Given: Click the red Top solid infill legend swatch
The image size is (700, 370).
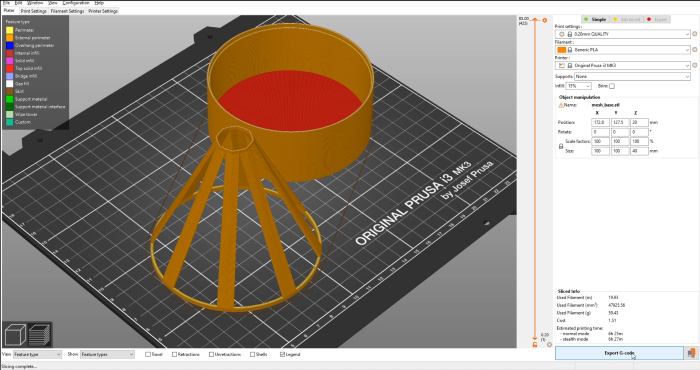Looking at the screenshot, I should (x=9, y=68).
